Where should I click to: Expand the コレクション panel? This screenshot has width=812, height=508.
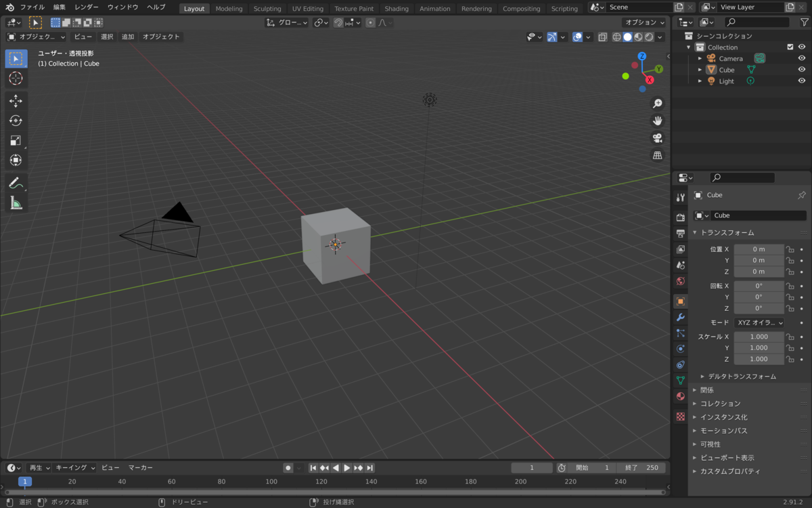[749, 404]
